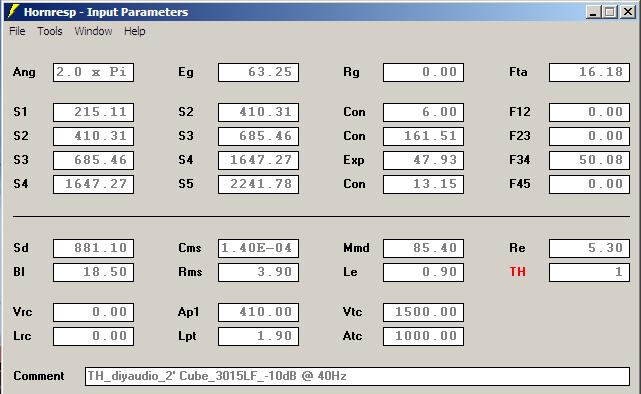The height and width of the screenshot is (394, 641).
Task: Click the Con field showing 13.15
Action: pos(423,184)
